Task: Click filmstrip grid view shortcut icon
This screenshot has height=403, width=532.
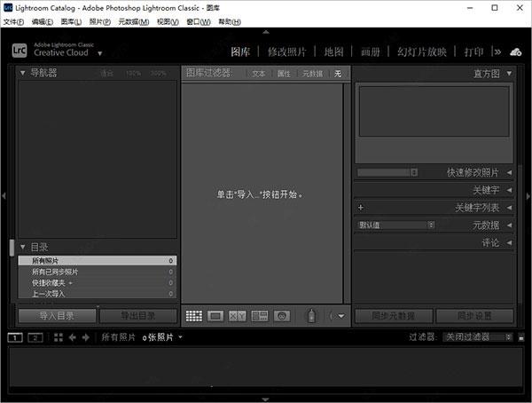Action: [x=59, y=337]
